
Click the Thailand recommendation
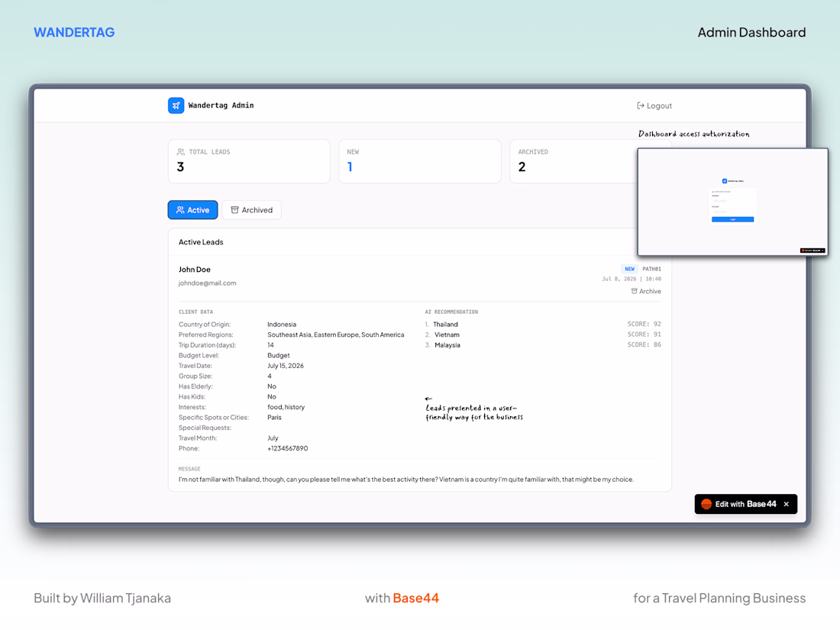pos(445,325)
